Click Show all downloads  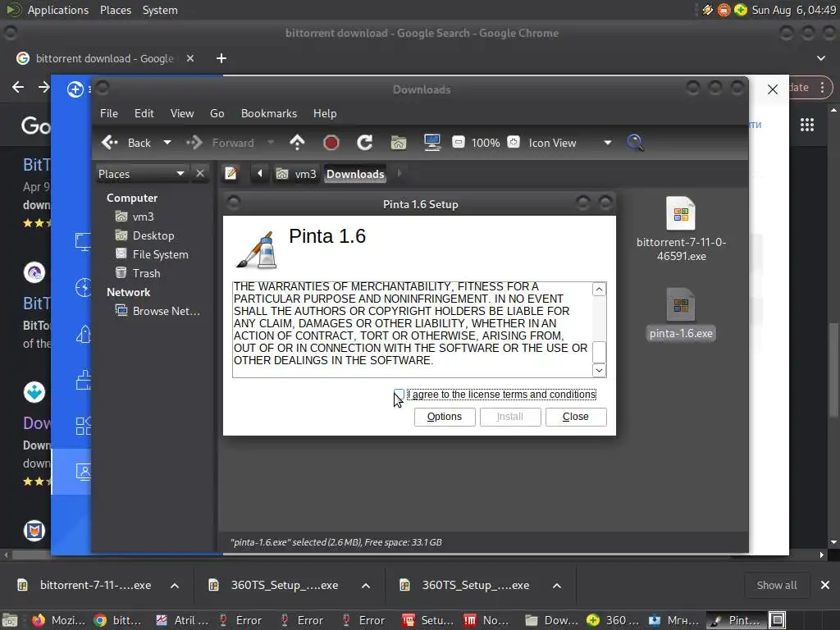[776, 586]
